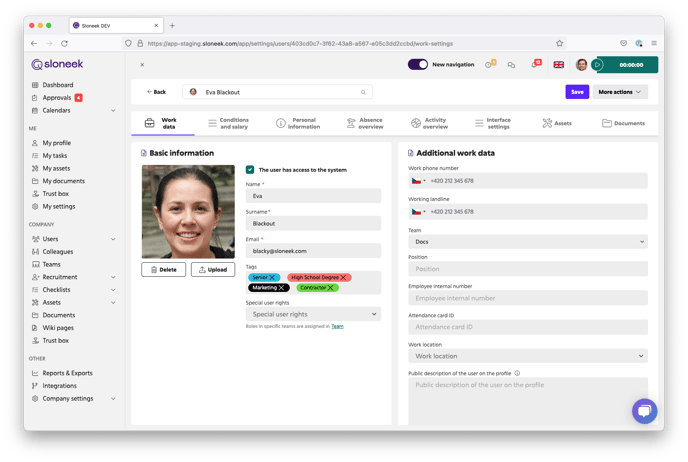Select country flag for Work phone number

[x=418, y=181]
